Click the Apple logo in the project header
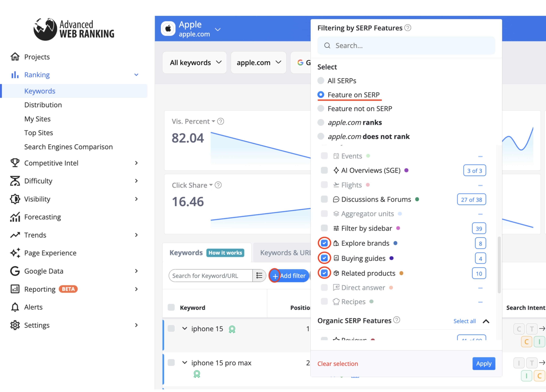This screenshot has height=392, width=546. tap(168, 28)
